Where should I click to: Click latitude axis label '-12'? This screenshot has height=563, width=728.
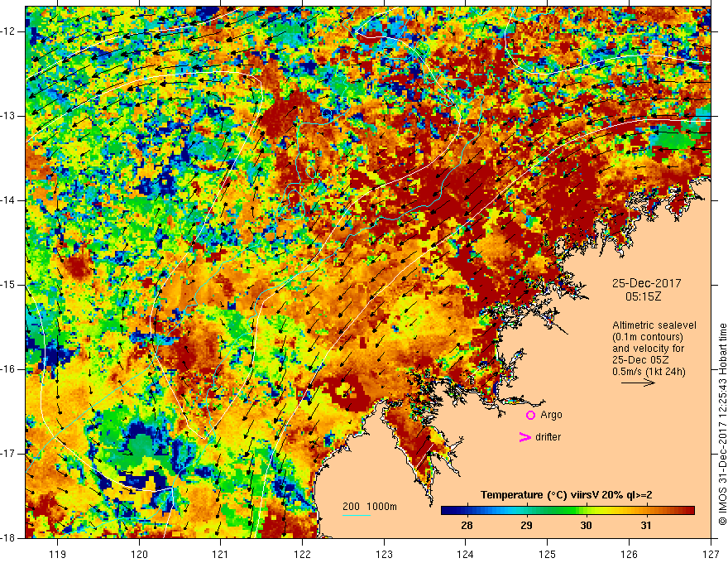(8, 31)
